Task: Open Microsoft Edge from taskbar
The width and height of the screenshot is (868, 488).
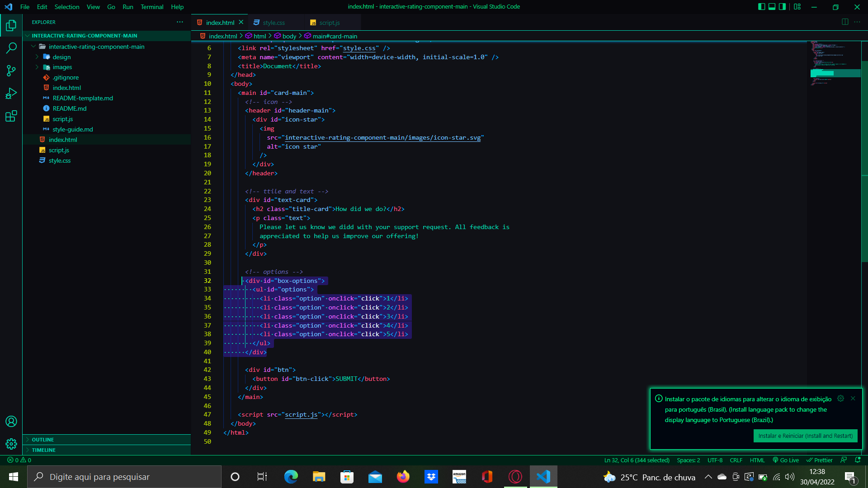Action: click(x=291, y=477)
